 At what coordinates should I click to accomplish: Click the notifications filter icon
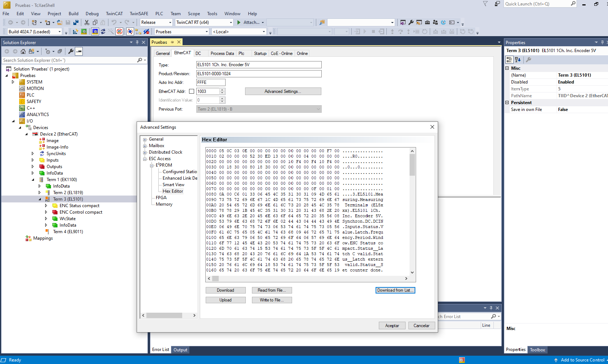[x=485, y=4]
